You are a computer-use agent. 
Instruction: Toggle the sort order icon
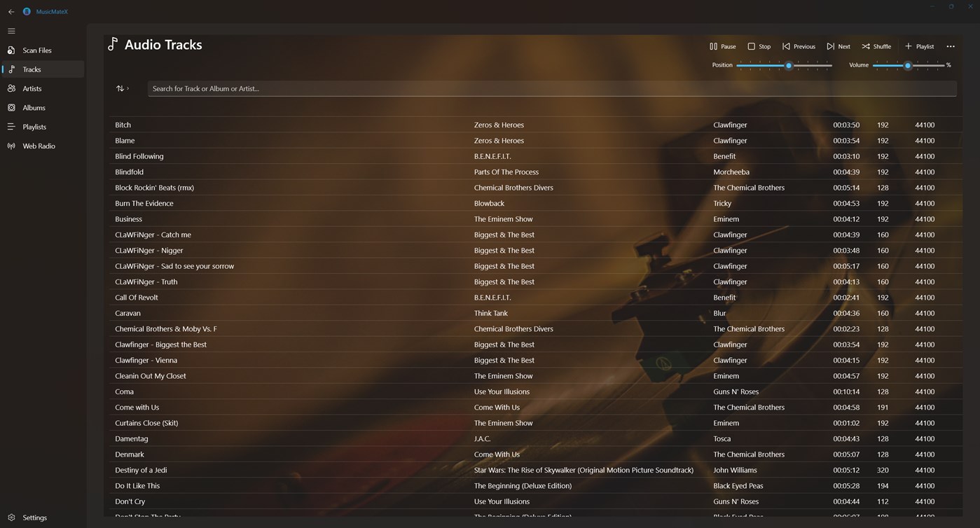point(119,88)
